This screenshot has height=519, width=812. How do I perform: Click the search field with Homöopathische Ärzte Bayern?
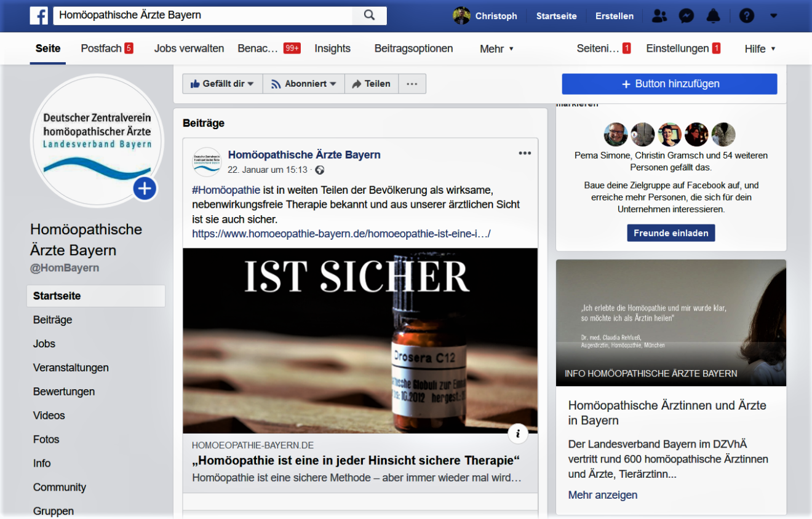point(203,15)
